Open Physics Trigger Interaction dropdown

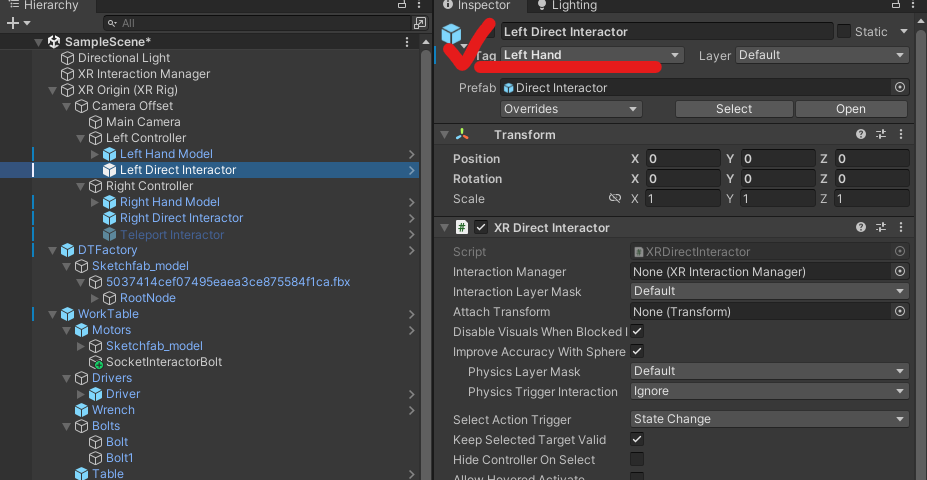769,391
